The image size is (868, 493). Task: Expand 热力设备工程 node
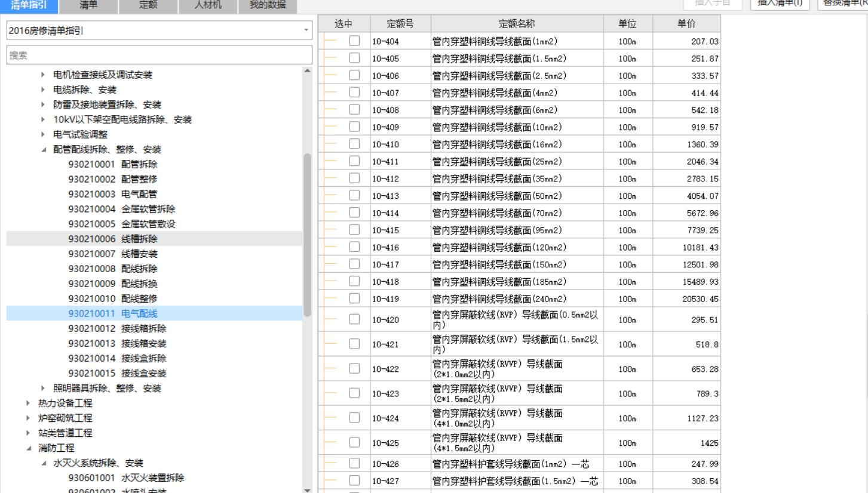[x=28, y=403]
